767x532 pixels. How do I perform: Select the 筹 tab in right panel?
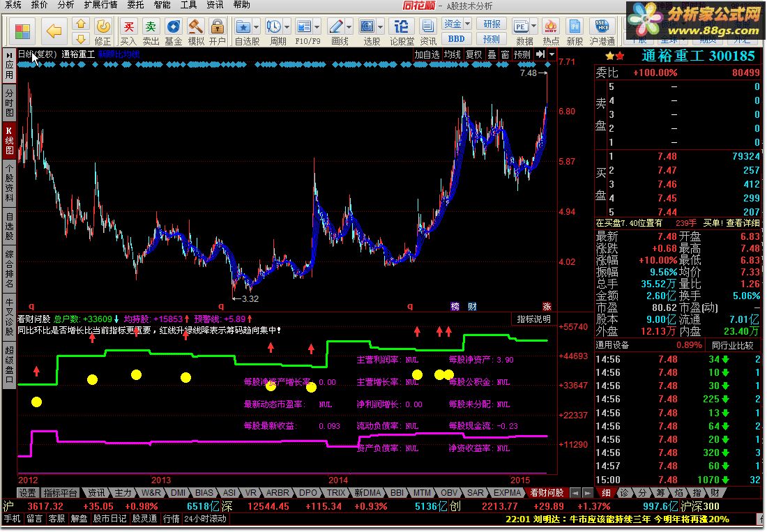[660, 493]
